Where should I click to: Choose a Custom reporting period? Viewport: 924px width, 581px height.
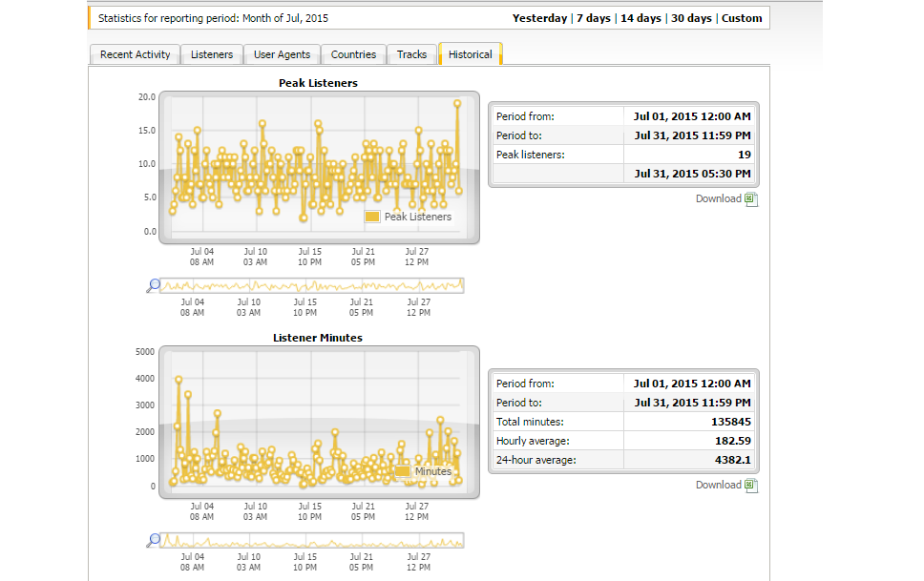pyautogui.click(x=742, y=18)
